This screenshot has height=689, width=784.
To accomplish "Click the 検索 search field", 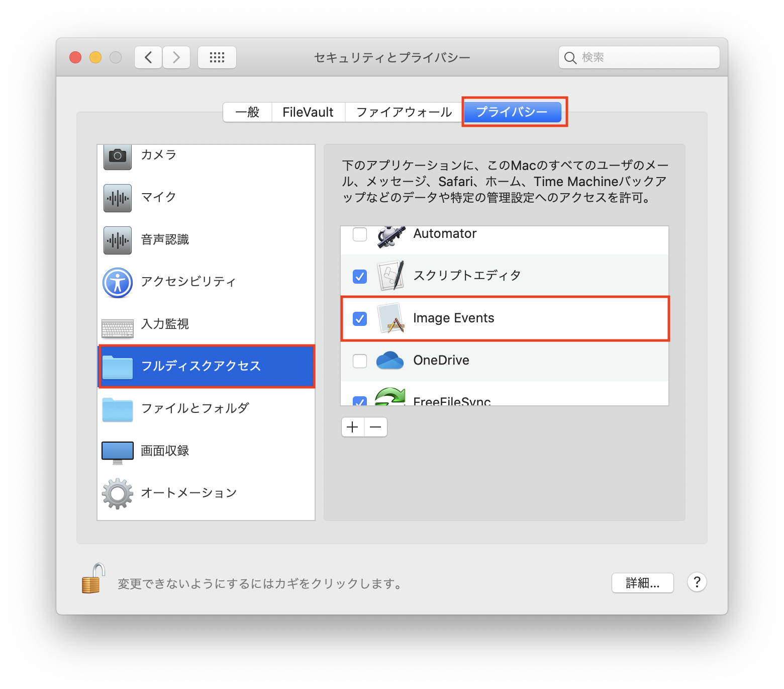I will [639, 57].
